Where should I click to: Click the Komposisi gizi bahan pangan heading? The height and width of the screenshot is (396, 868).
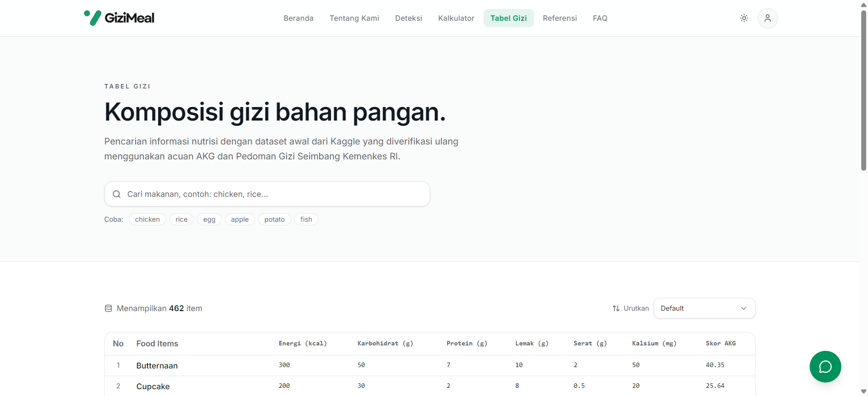point(275,112)
